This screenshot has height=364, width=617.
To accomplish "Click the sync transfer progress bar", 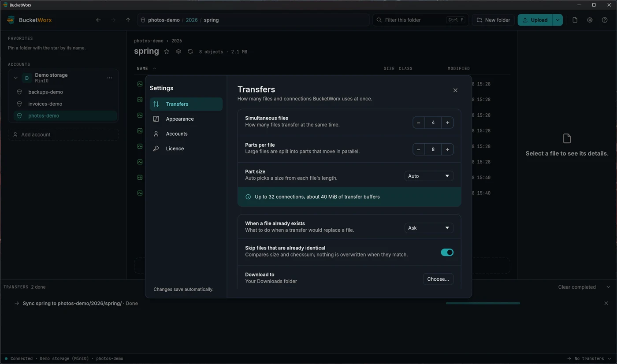I will pyautogui.click(x=483, y=303).
